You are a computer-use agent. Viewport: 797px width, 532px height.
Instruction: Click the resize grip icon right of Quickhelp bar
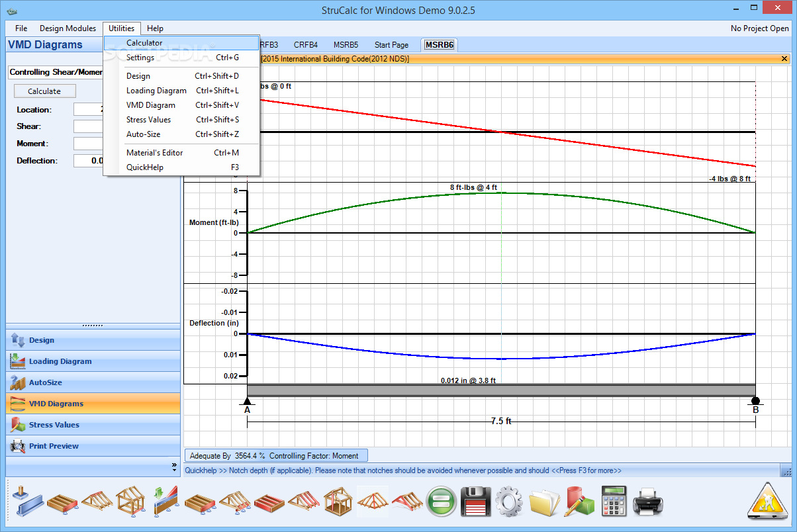[786, 470]
